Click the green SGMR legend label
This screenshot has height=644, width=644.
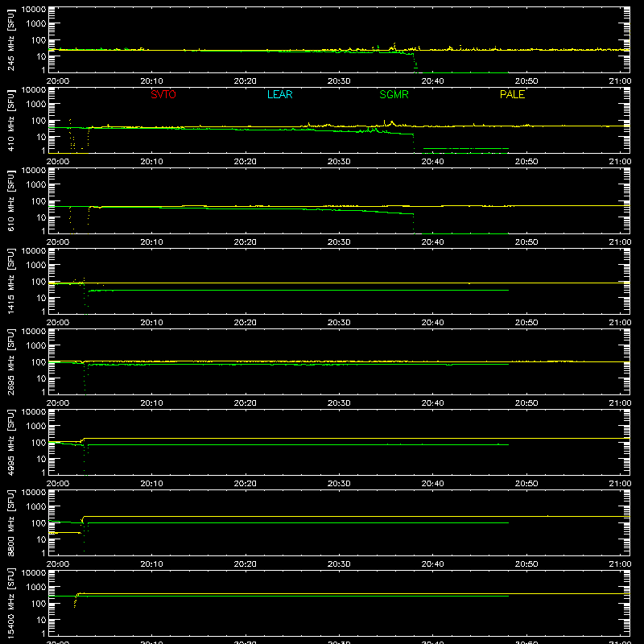coord(394,94)
